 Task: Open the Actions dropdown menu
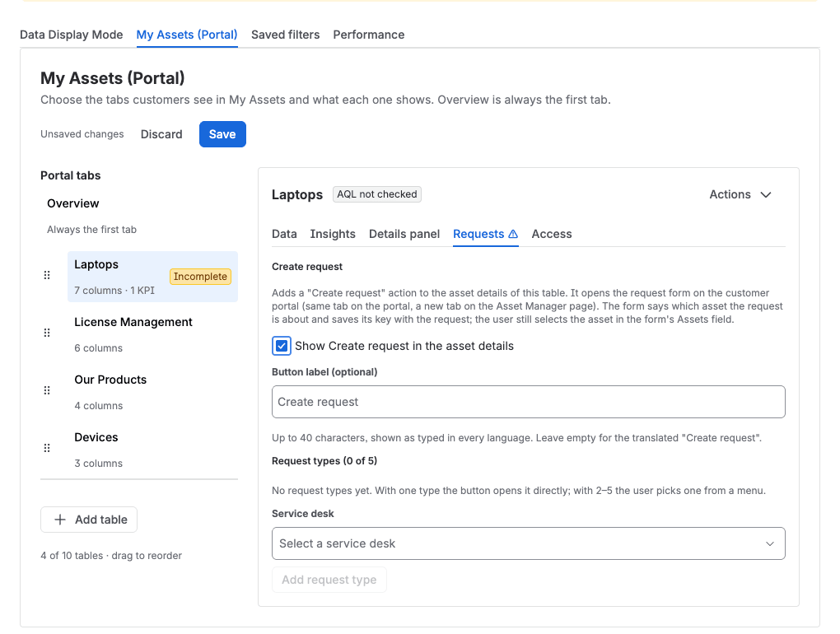click(740, 194)
